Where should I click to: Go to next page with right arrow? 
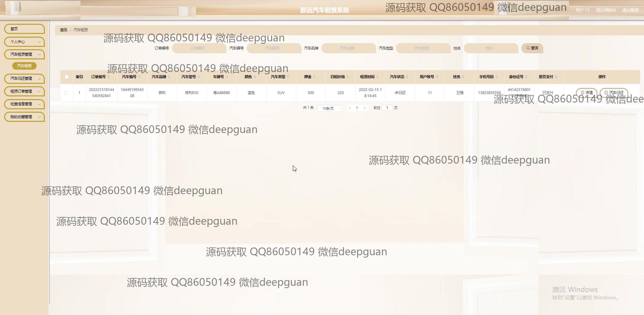coord(364,108)
